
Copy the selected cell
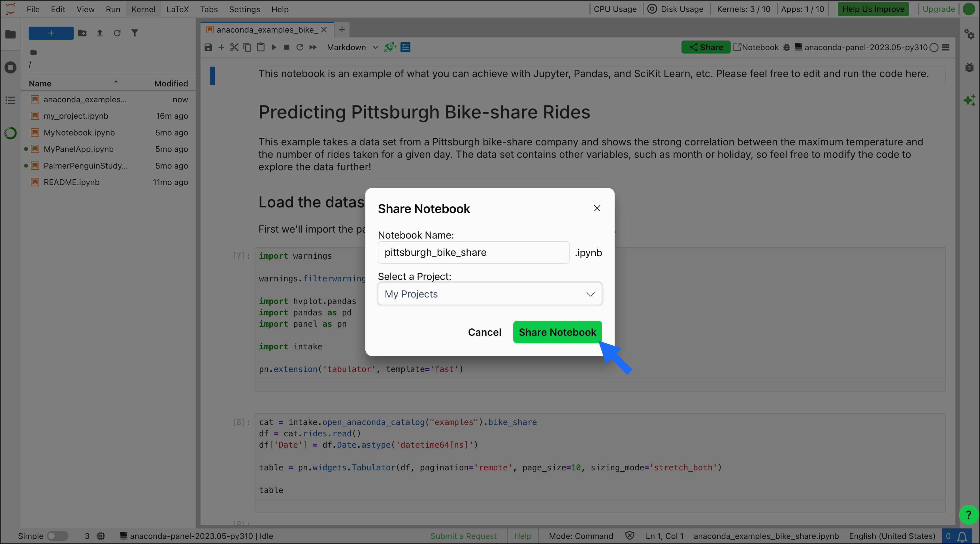coord(247,47)
